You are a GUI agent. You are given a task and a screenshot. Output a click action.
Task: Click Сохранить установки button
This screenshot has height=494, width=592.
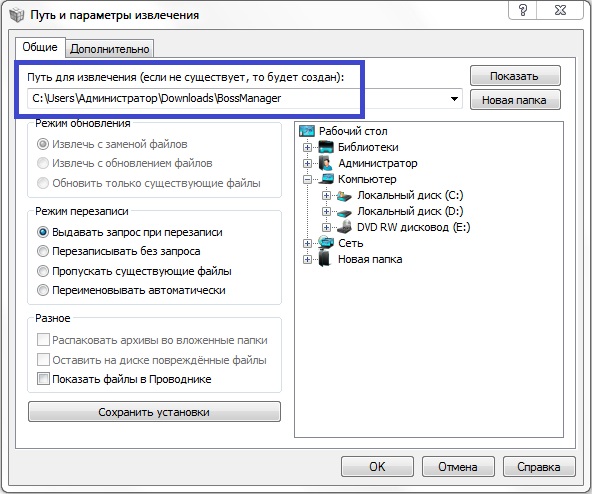[x=154, y=412]
